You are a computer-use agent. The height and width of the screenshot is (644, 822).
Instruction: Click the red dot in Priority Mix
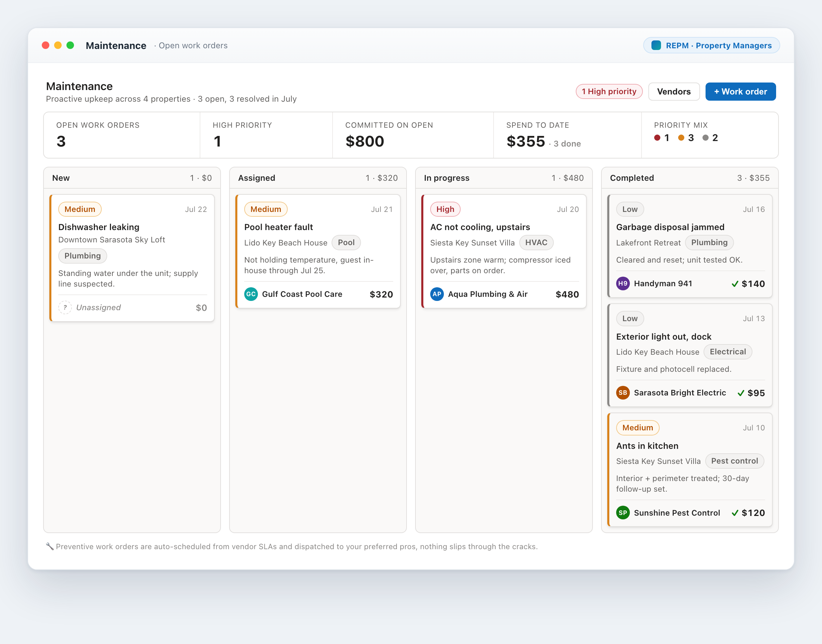657,138
